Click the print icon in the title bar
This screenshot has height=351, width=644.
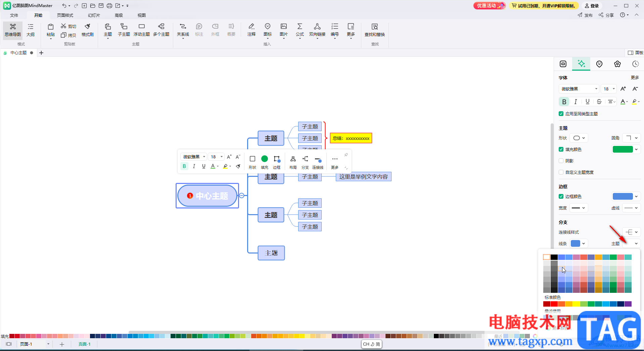click(109, 6)
